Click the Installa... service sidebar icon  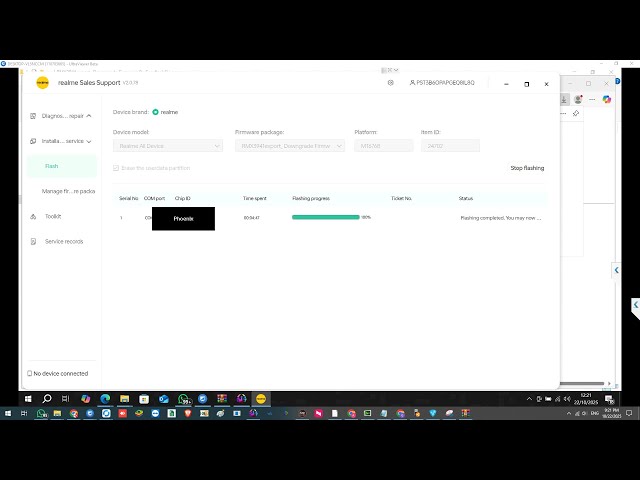pos(33,141)
